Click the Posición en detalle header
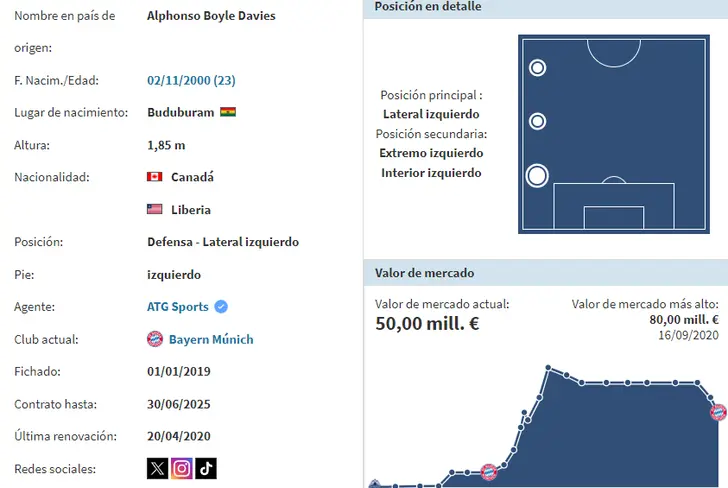 [x=428, y=7]
